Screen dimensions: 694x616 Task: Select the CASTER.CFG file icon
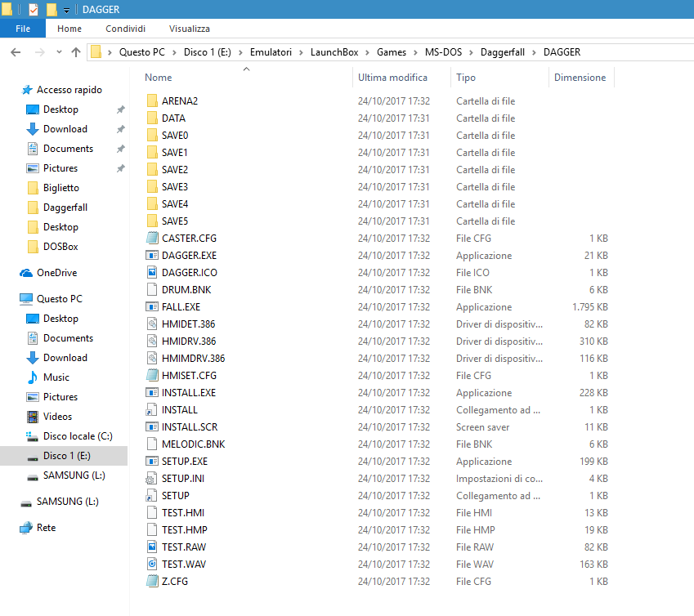click(x=152, y=238)
